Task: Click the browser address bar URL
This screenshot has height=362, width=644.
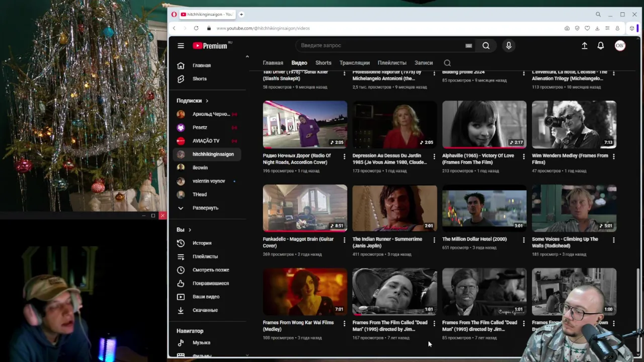Action: pyautogui.click(x=263, y=28)
